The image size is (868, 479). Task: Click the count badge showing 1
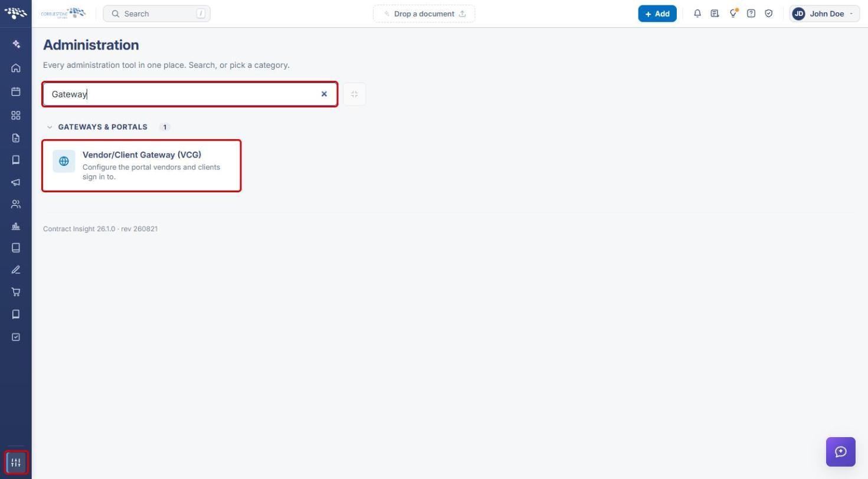click(x=165, y=127)
